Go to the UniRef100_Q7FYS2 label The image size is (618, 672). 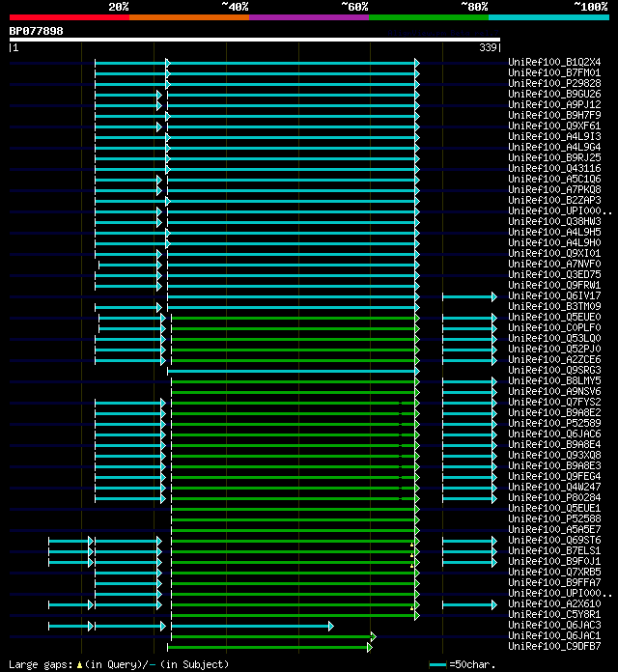554,402
